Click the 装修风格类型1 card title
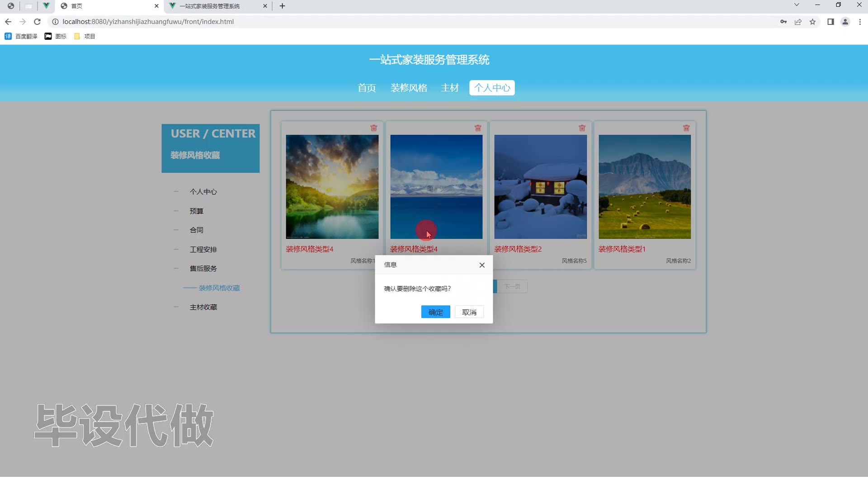Viewport: 868px width, 485px height. point(622,249)
